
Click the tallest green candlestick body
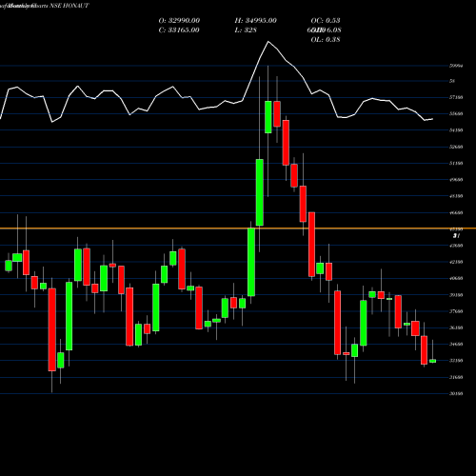[x=251, y=262]
